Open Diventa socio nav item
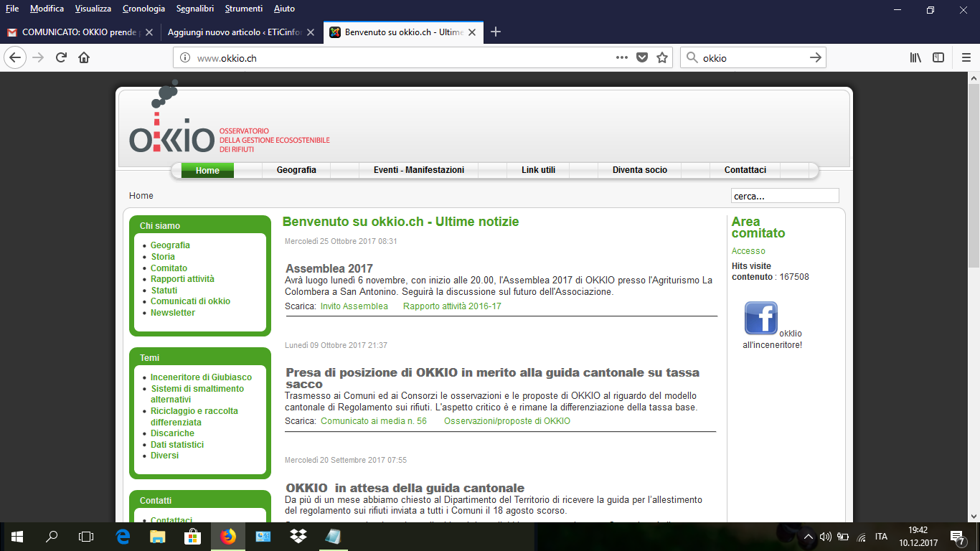980x551 pixels. click(640, 170)
